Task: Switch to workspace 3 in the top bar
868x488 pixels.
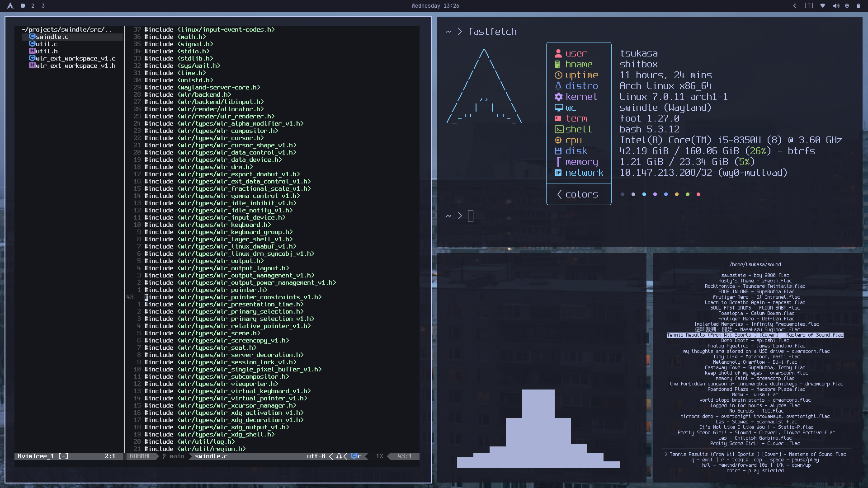Action: pos(43,6)
